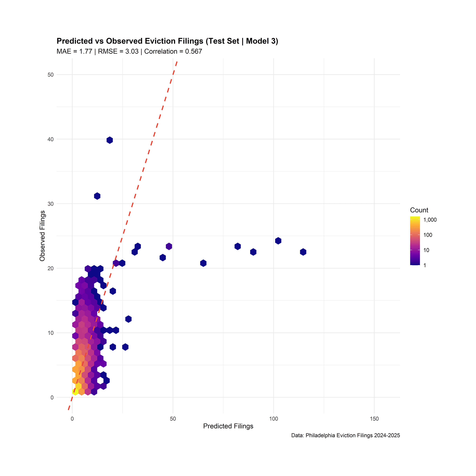Click the 'Count' legend title
This screenshot has width=476, height=476.
[419, 210]
